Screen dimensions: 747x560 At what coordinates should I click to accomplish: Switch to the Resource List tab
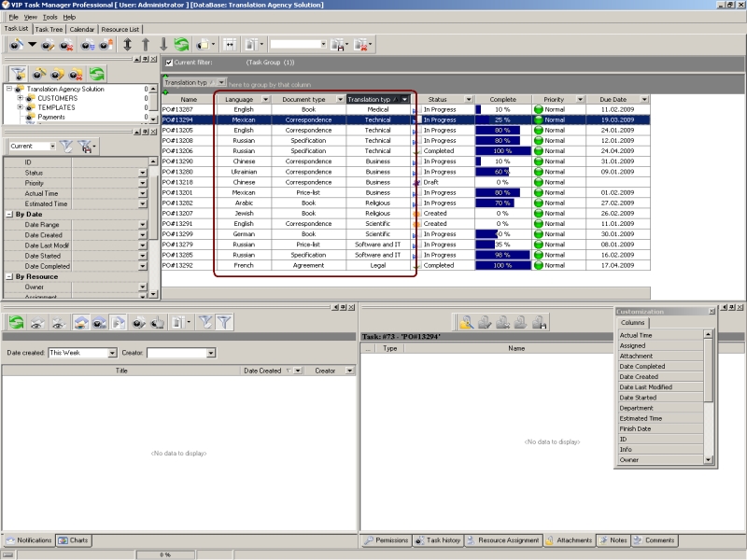click(x=120, y=30)
